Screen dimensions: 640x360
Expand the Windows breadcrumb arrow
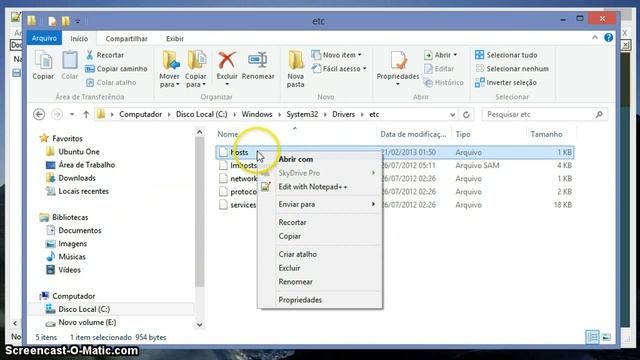click(280, 115)
